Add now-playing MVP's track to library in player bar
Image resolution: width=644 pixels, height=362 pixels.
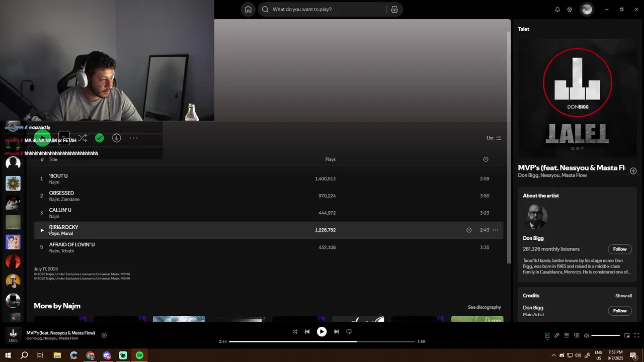[104, 335]
